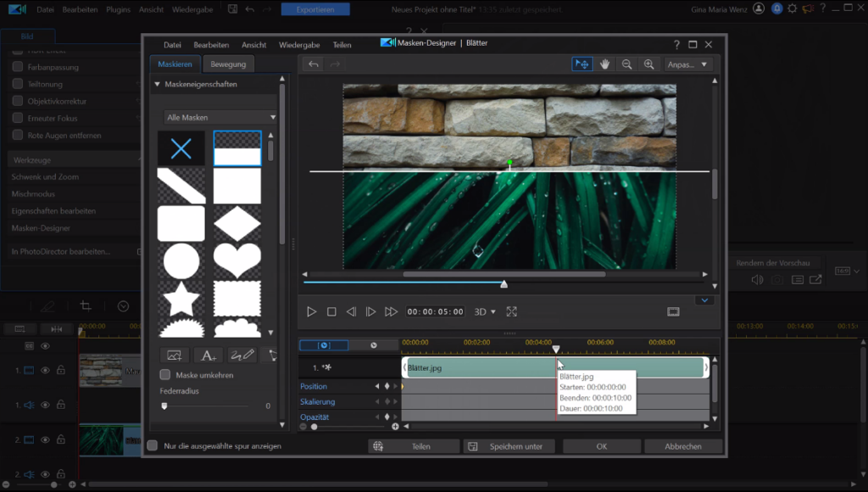Collapse the Maskeneigenschaften section
Image resolution: width=868 pixels, height=492 pixels.
[157, 84]
